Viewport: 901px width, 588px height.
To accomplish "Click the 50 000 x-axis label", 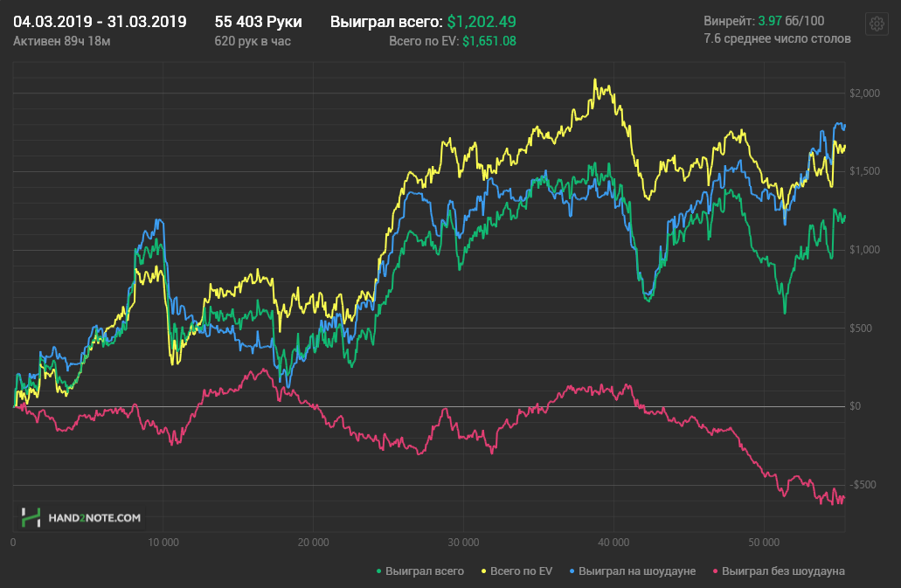I will [764, 543].
